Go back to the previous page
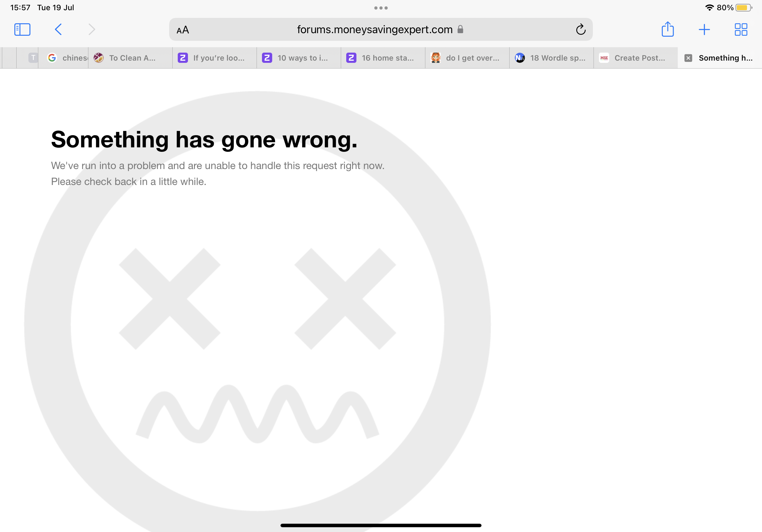This screenshot has width=762, height=532. click(58, 30)
